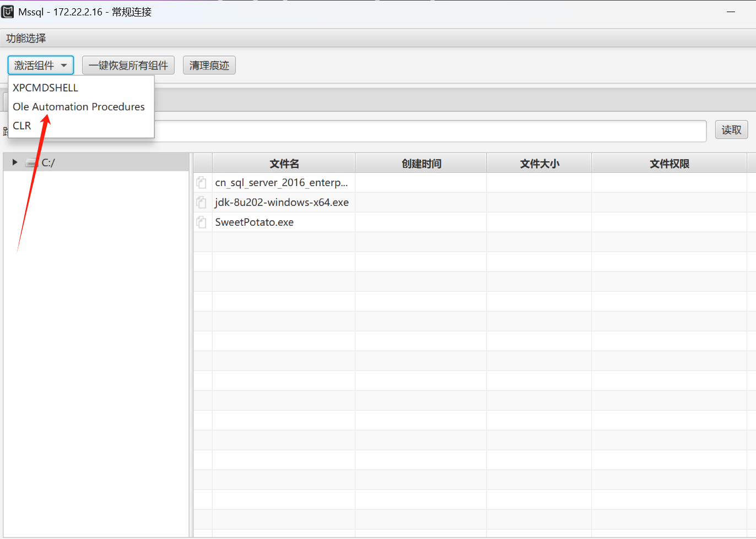Click file icon beside SweetPotato.exe
The height and width of the screenshot is (539, 756).
click(x=202, y=222)
